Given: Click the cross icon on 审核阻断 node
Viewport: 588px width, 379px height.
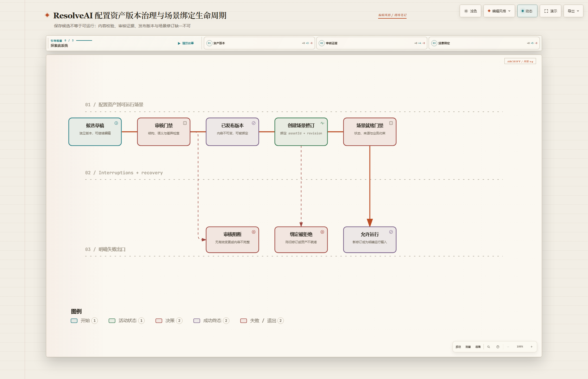Looking at the screenshot, I should point(254,232).
